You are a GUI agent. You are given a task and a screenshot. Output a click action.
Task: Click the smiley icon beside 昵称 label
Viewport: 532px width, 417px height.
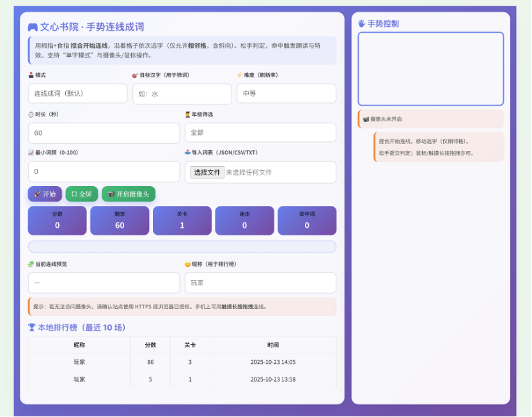click(187, 264)
